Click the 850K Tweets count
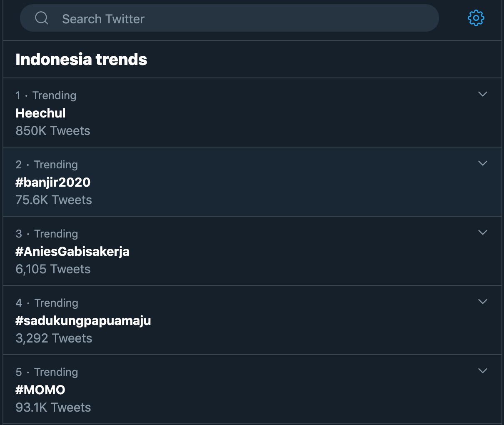This screenshot has width=504, height=425. click(x=53, y=131)
